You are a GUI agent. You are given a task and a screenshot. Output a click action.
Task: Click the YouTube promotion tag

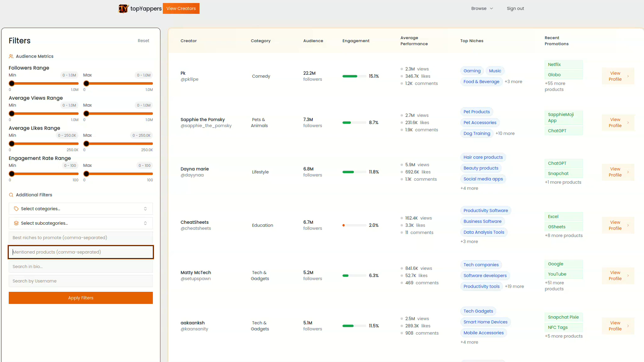tap(563, 274)
